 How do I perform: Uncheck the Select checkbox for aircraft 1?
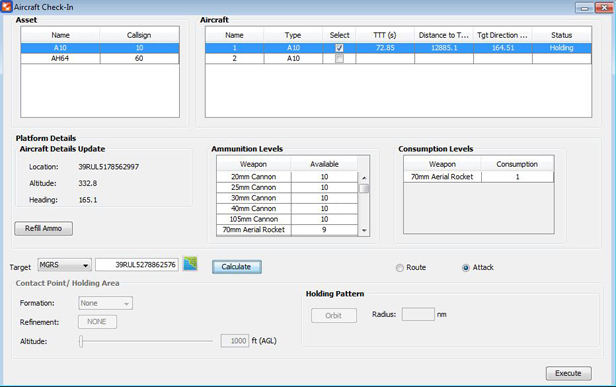point(339,48)
